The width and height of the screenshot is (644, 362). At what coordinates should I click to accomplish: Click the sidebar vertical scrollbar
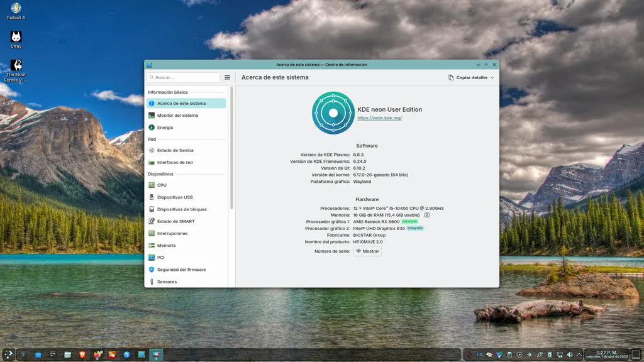(231, 148)
